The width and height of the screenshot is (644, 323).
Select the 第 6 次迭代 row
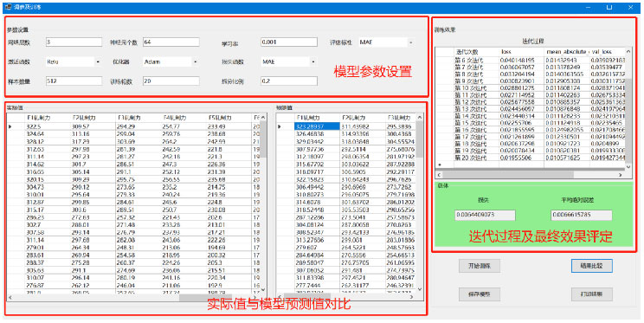tap(531, 60)
